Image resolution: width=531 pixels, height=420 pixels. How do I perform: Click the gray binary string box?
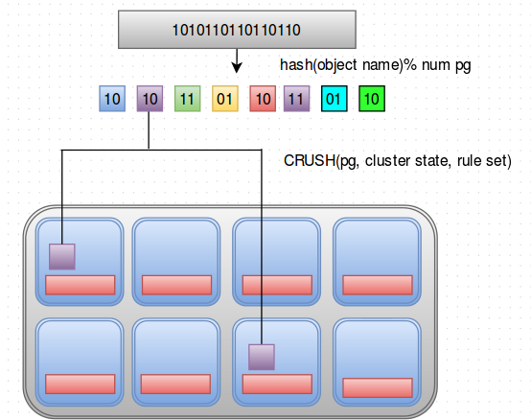[237, 30]
